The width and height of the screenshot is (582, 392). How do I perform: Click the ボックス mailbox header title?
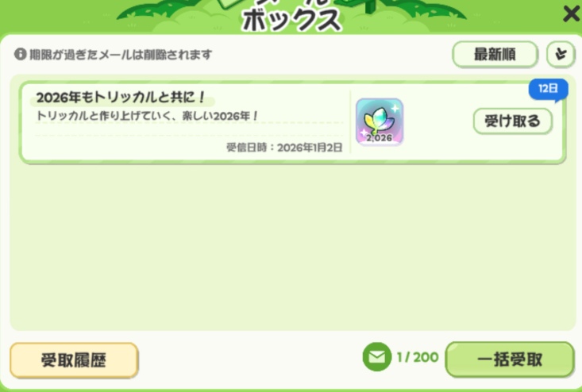pos(291,20)
